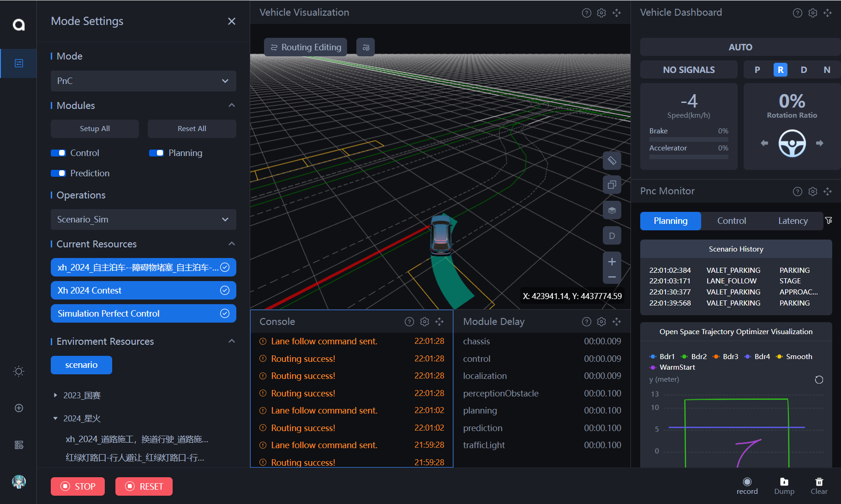Click the Dump icon

784,482
